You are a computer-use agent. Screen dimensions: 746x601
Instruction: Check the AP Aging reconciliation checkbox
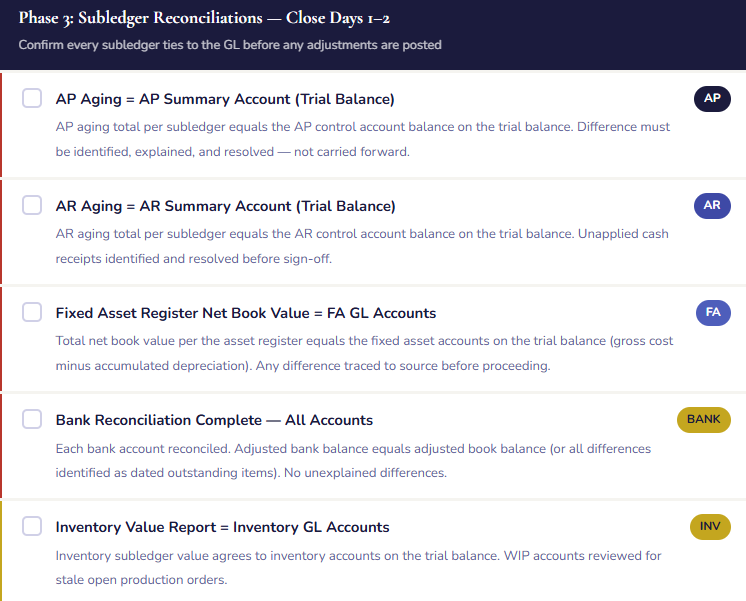(x=32, y=98)
